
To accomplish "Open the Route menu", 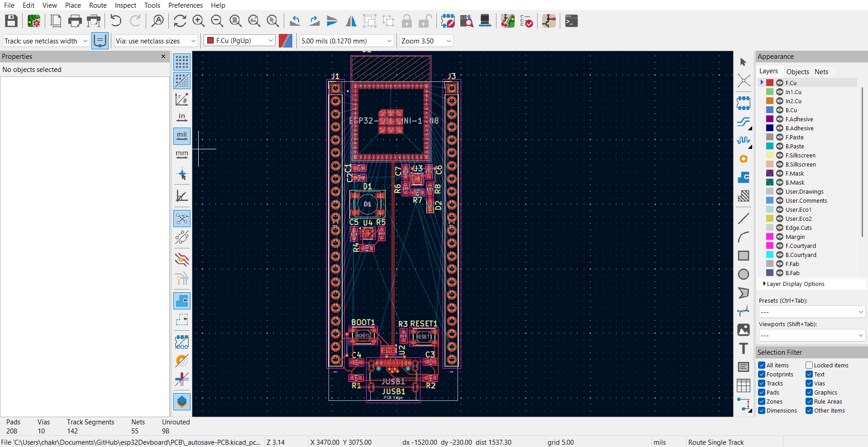I will 98,5.
